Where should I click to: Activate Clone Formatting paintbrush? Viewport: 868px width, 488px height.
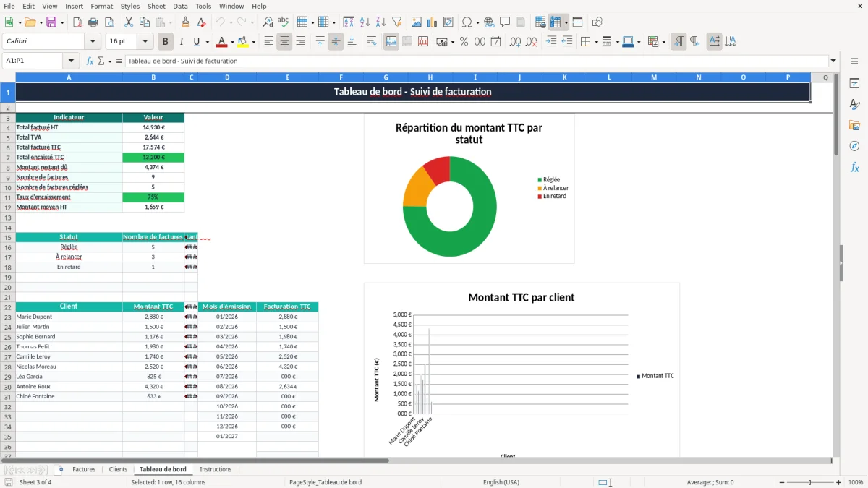(185, 22)
